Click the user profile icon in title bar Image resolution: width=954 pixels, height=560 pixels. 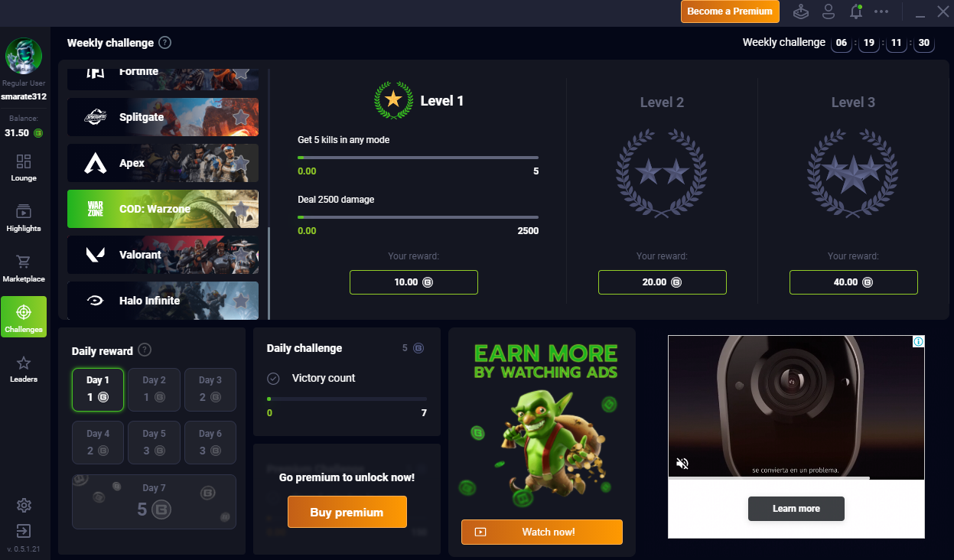(x=829, y=11)
